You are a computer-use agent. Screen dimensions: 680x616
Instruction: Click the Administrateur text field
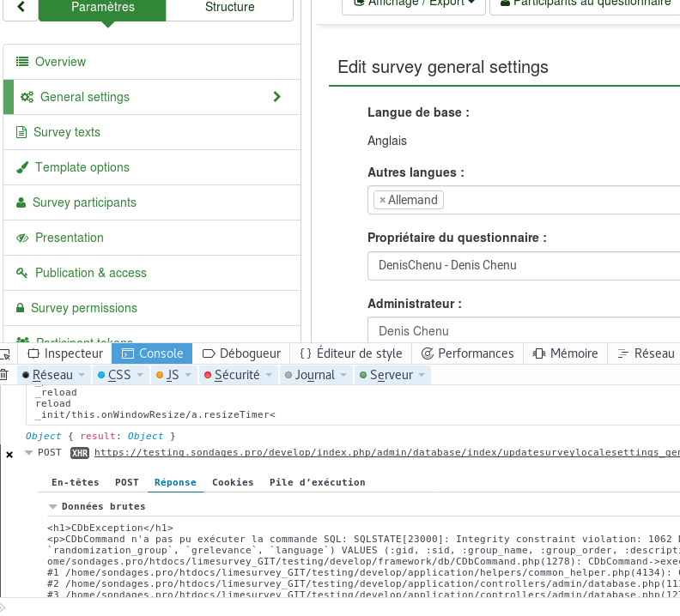pos(524,331)
